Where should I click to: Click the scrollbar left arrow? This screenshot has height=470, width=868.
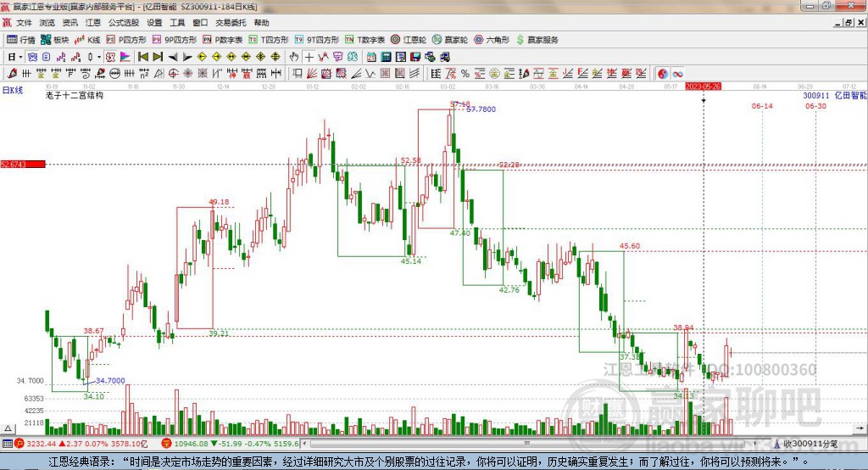[x=305, y=444]
